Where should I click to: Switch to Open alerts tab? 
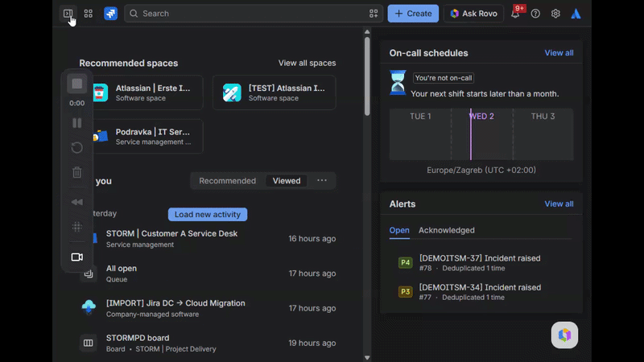tap(399, 230)
